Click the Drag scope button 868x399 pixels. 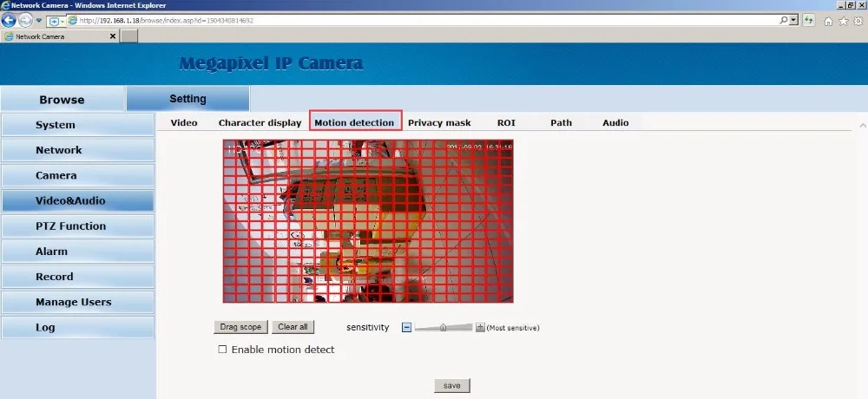(x=240, y=327)
